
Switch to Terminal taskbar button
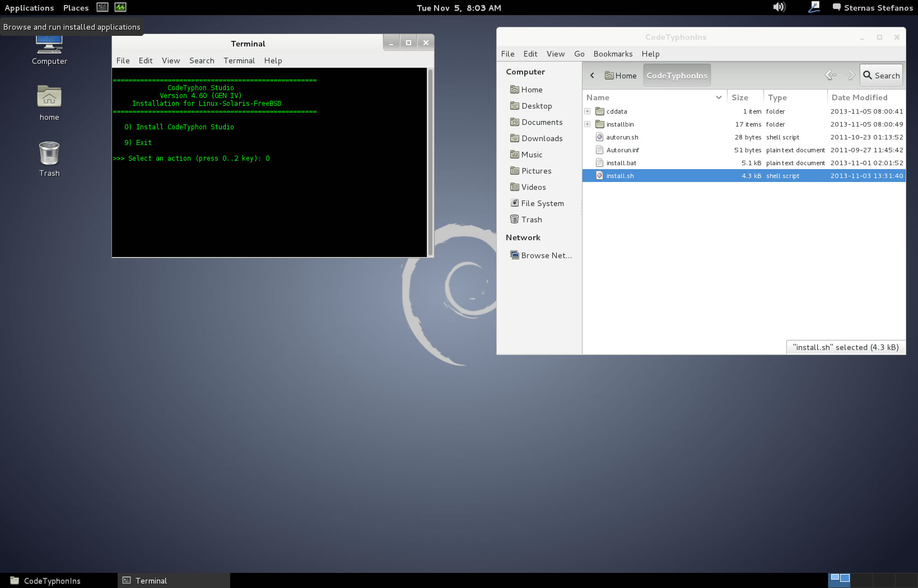pos(174,581)
